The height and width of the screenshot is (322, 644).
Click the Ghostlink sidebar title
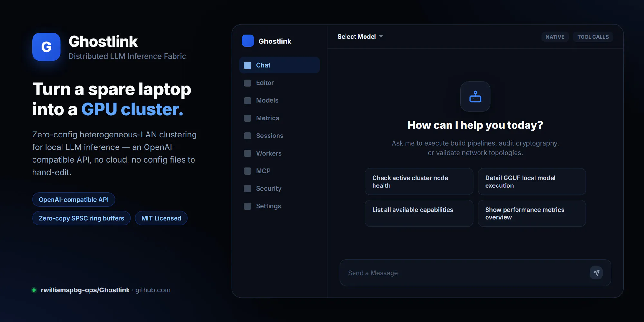(x=275, y=41)
